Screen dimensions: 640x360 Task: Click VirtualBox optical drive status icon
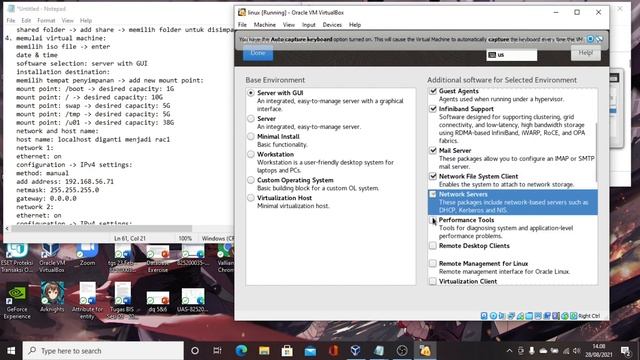(x=493, y=316)
